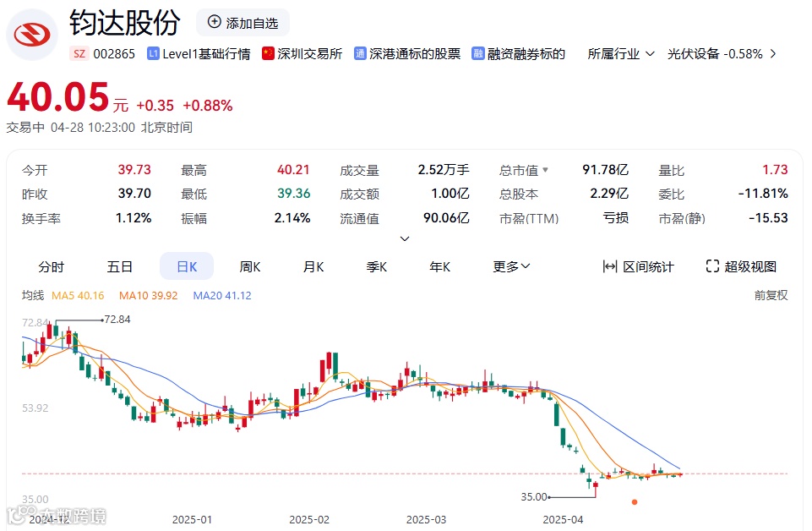Click 振幅 value 2.14%

point(292,217)
